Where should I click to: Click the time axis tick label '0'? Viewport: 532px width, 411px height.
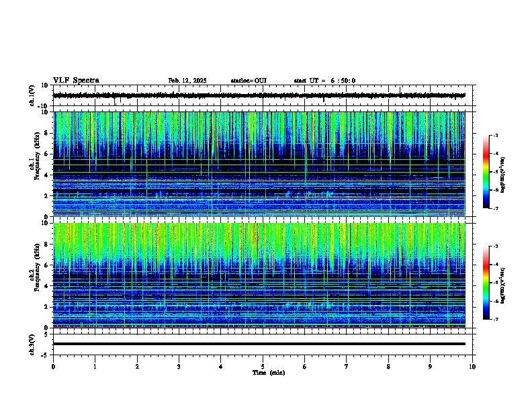[53, 367]
